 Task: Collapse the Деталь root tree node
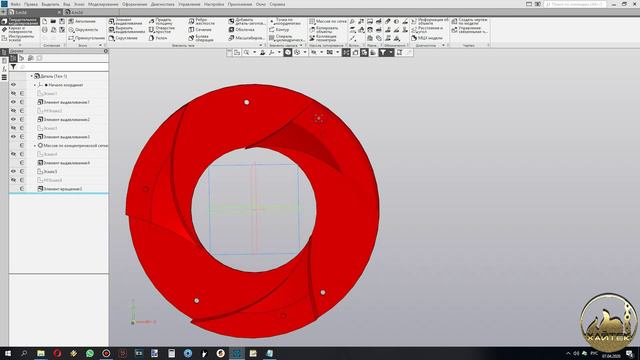[x=31, y=76]
